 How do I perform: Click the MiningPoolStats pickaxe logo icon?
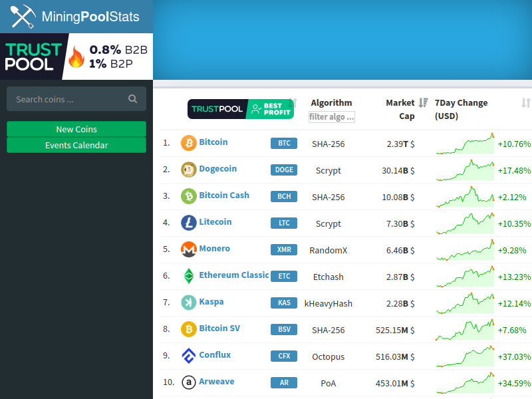click(x=23, y=16)
